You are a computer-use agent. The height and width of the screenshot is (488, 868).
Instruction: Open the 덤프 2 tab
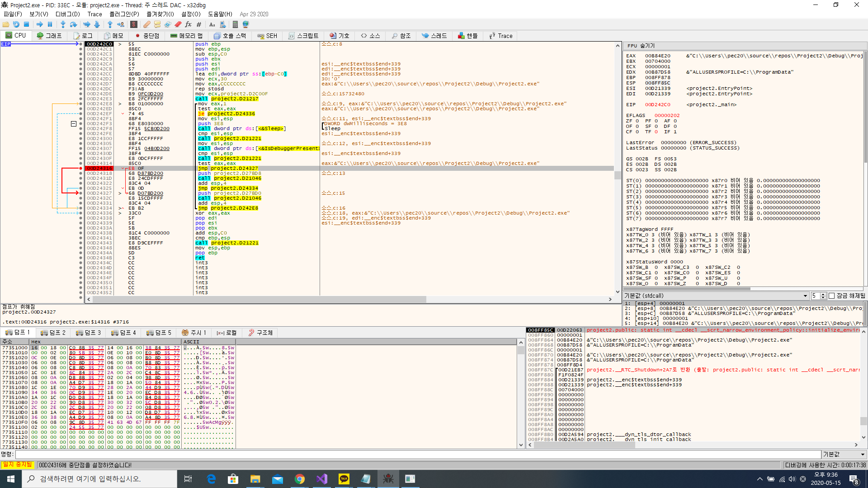[53, 333]
